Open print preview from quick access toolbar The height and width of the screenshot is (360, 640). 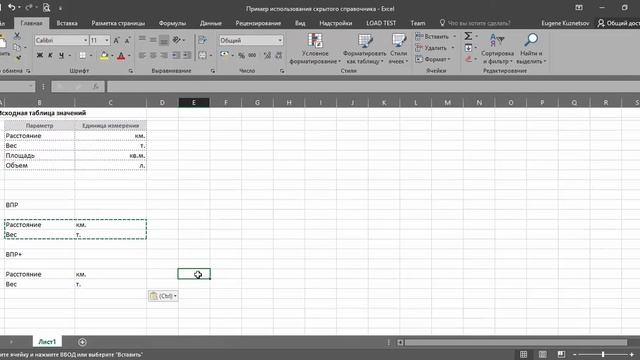[46, 7]
